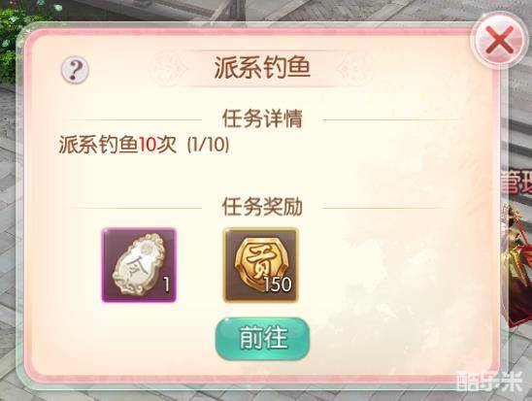This screenshot has height=401, width=532.
Task: Click the red number 10 in task text
Action: [x=148, y=145]
